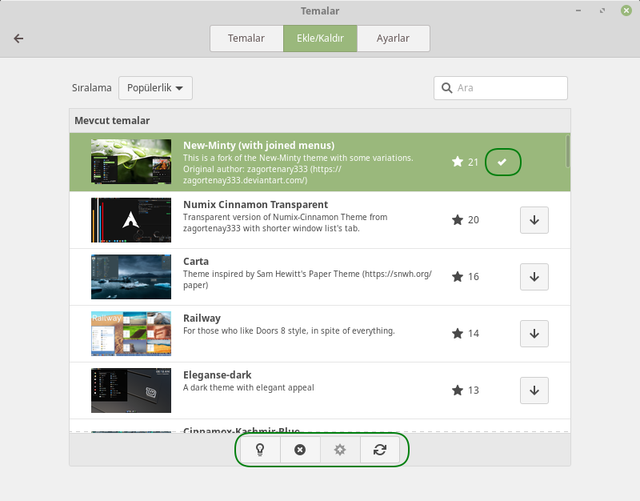Click the gear configure button in bottom bar

pyautogui.click(x=340, y=450)
